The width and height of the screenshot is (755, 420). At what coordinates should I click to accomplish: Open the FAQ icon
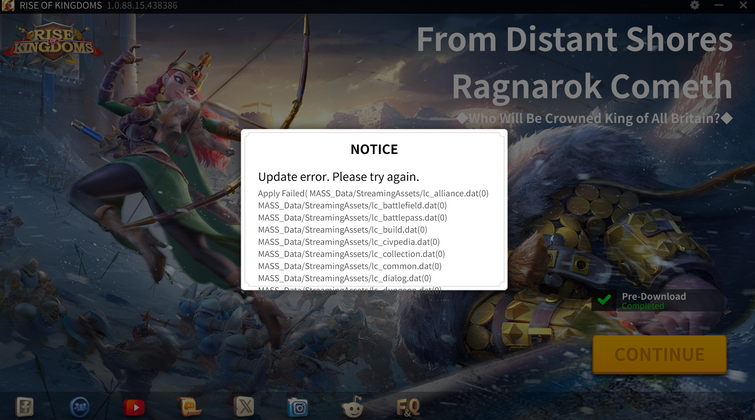point(408,407)
